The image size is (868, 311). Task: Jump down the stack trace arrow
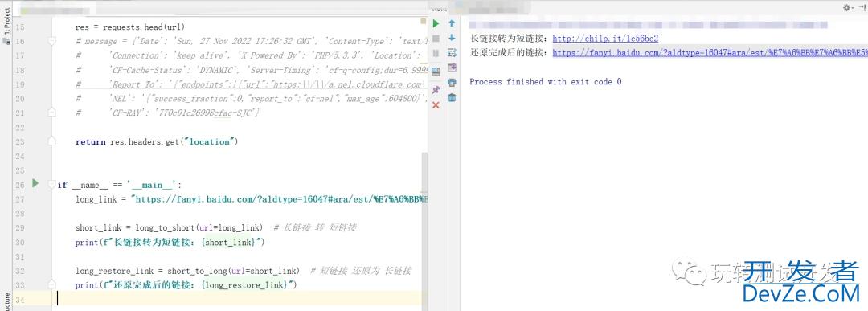[452, 39]
